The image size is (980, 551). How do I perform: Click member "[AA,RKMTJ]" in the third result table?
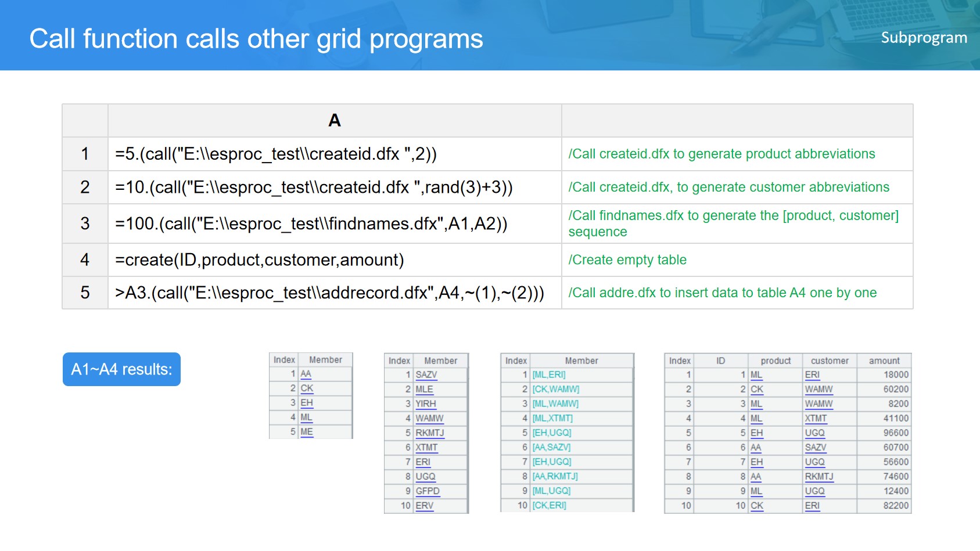coord(555,477)
